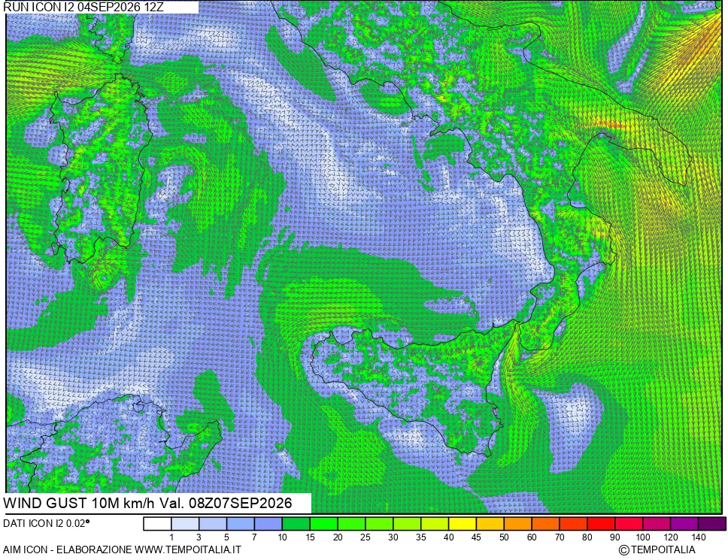The width and height of the screenshot is (728, 560).
Task: Select the legend value label '40'
Action: coord(448,537)
